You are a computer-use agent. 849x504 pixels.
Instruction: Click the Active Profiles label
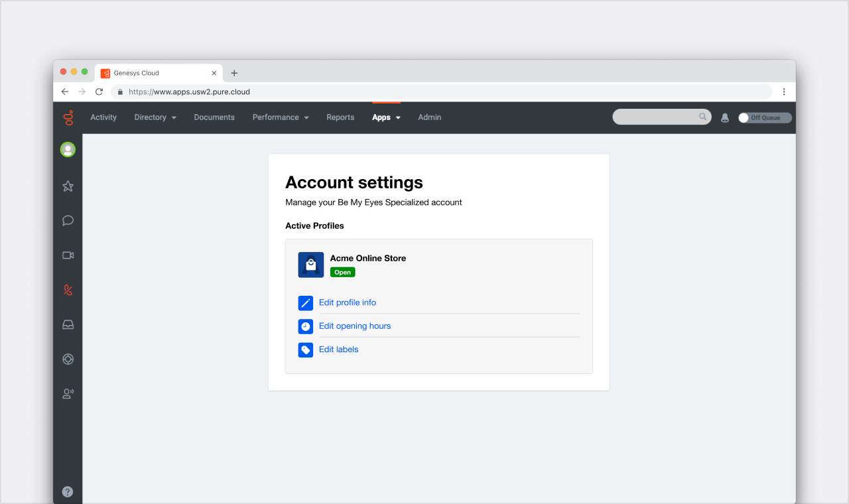tap(314, 225)
